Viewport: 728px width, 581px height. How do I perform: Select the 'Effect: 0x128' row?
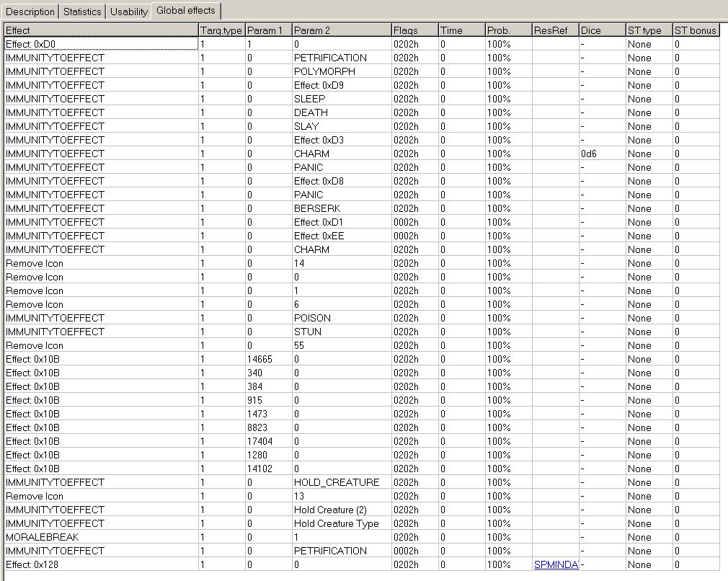point(362,564)
